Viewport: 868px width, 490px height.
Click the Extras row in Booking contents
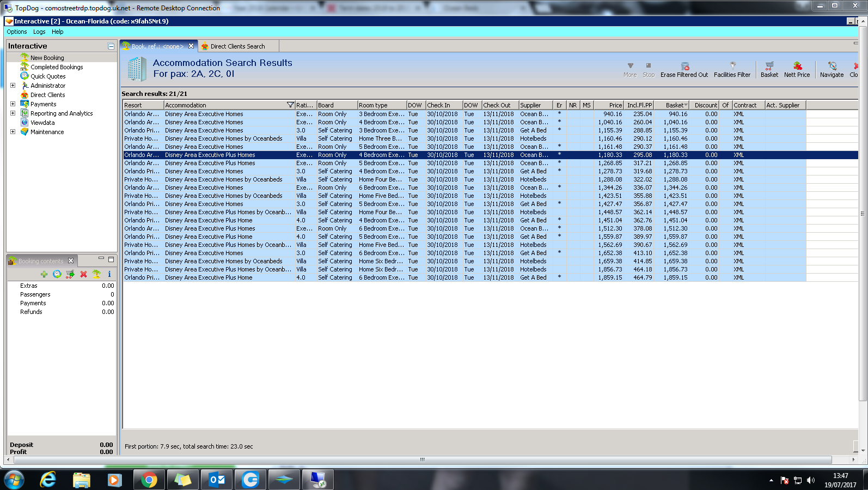click(62, 286)
